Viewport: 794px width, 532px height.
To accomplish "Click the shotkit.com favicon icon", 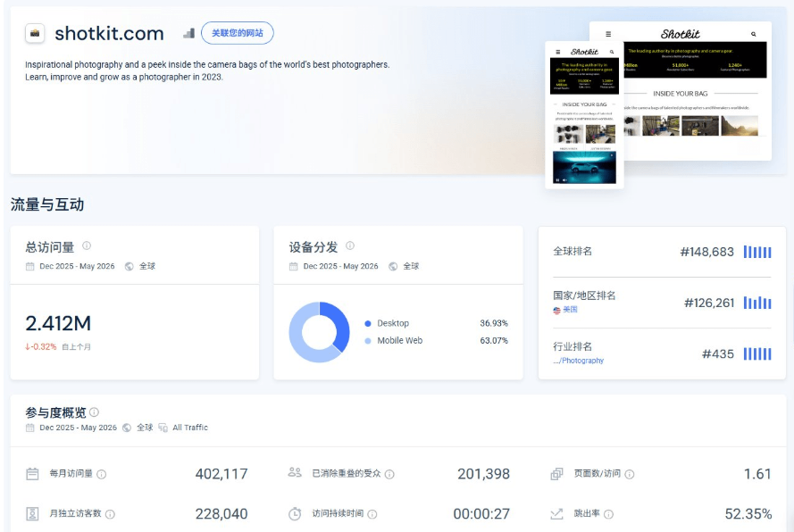I will (x=35, y=33).
